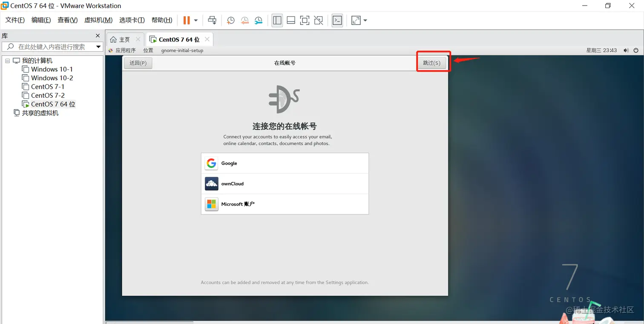Open the 选项卡(T) menu
This screenshot has height=324, width=644.
pyautogui.click(x=132, y=20)
